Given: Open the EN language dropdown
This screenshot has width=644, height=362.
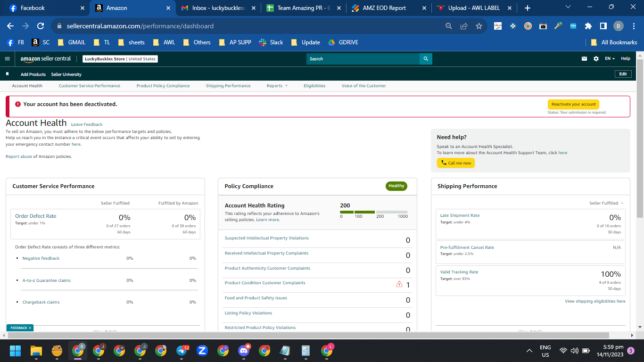Looking at the screenshot, I should pos(610,59).
